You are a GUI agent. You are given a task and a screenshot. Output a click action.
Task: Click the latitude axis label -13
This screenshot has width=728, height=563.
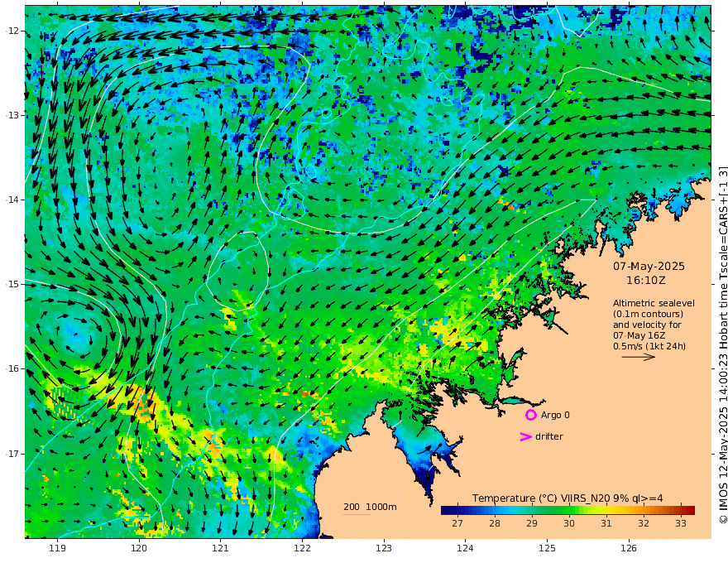12,115
